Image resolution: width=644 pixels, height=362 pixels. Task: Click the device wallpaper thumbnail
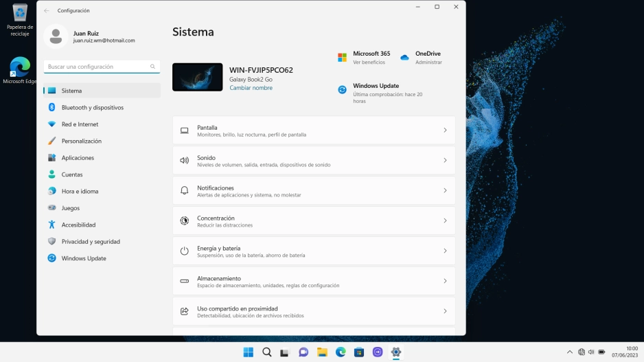(x=198, y=77)
